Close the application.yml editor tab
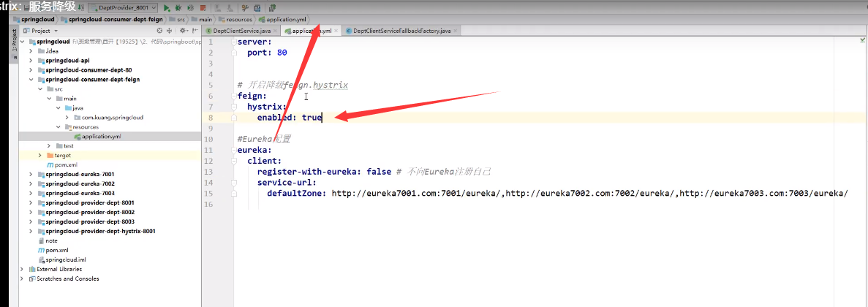 tap(337, 31)
